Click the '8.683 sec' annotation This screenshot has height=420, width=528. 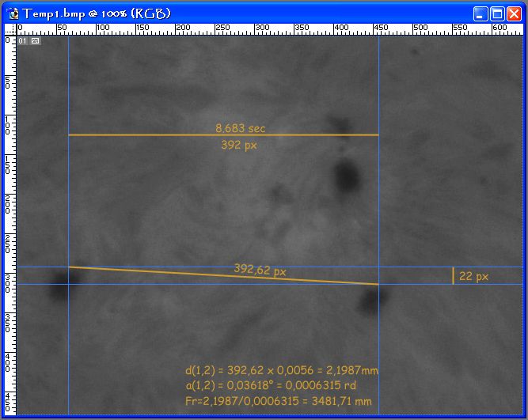pos(241,128)
